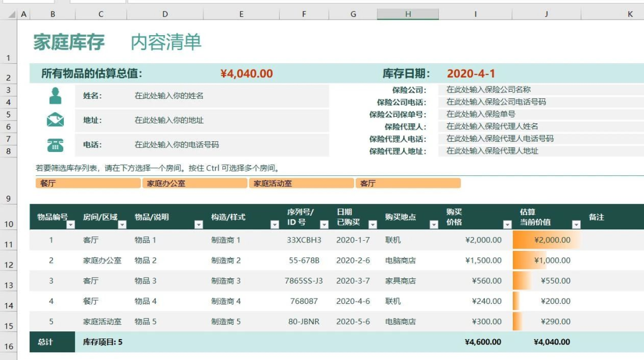Click the date cell 2020-3-7

(353, 281)
